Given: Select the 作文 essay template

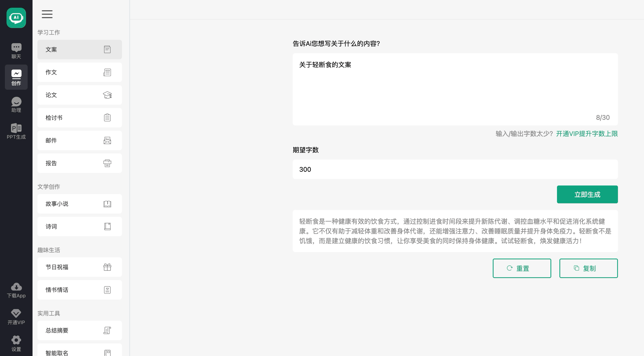Looking at the screenshot, I should (x=79, y=72).
